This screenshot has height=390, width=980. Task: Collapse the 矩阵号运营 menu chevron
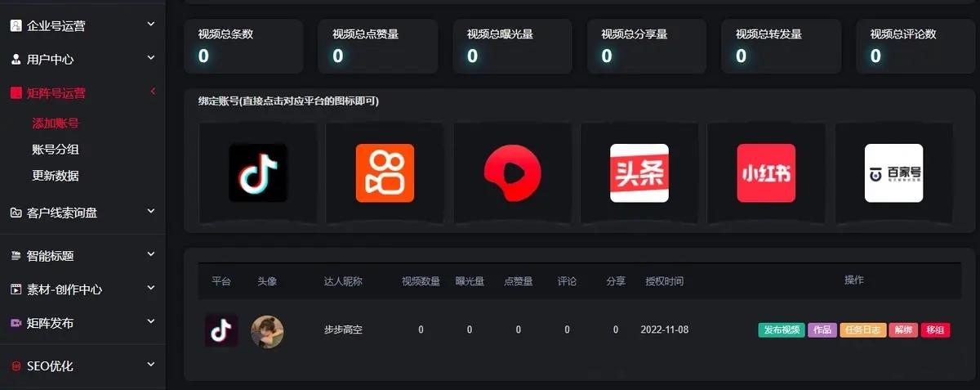[153, 92]
